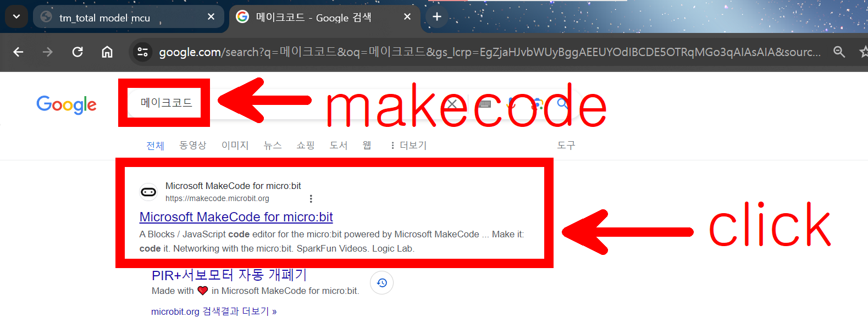Click the visited history clock icon
Image resolution: width=868 pixels, height=334 pixels.
tap(382, 283)
